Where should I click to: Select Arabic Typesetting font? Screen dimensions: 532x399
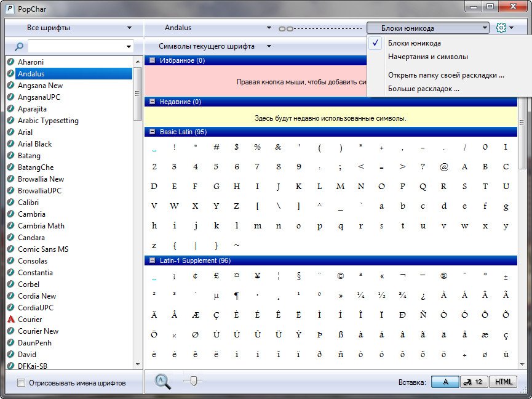tap(48, 121)
